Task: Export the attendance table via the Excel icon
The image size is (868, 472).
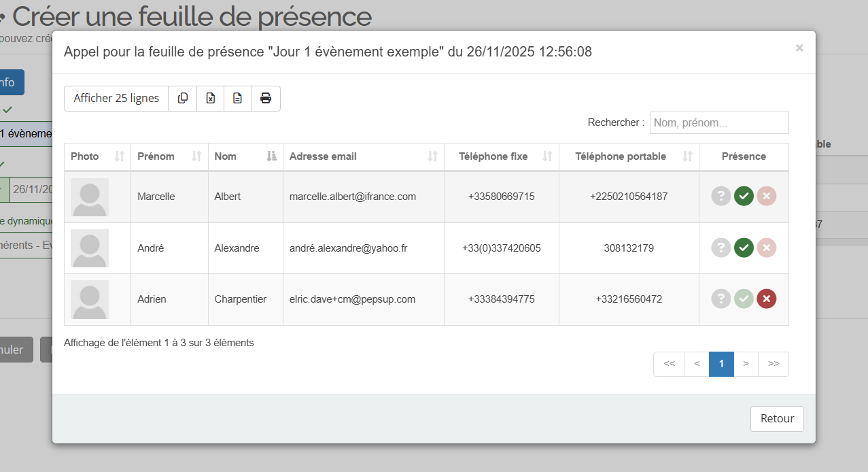Action: (210, 98)
